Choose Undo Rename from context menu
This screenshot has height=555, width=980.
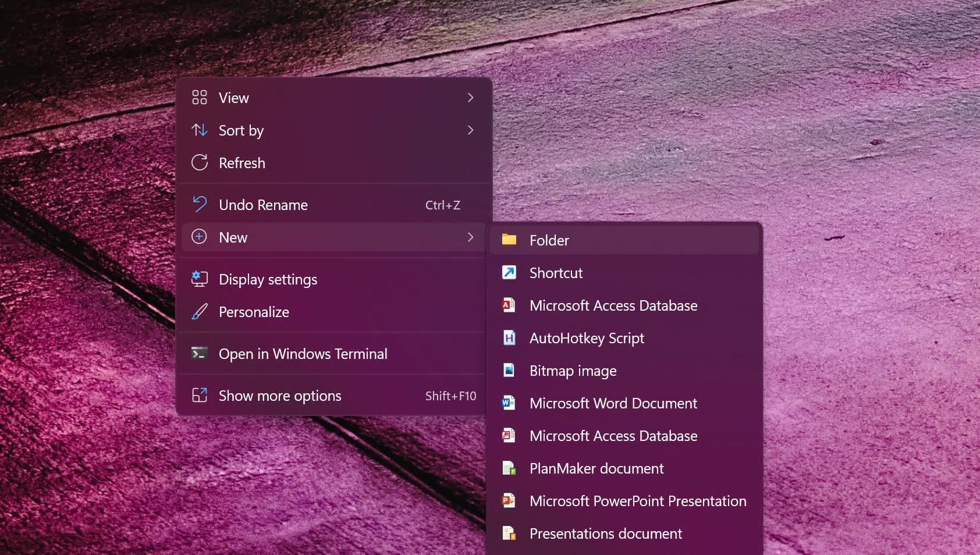tap(263, 205)
